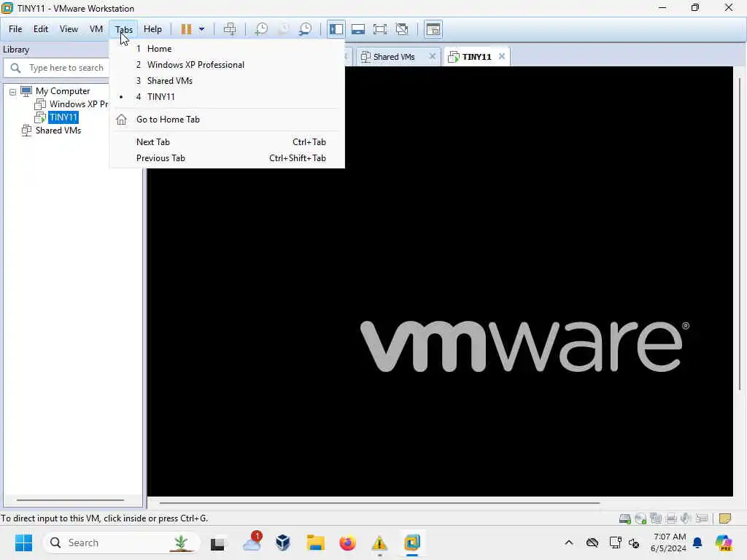The width and height of the screenshot is (747, 560).
Task: Click the library horizontal scrollbar
Action: (x=71, y=500)
